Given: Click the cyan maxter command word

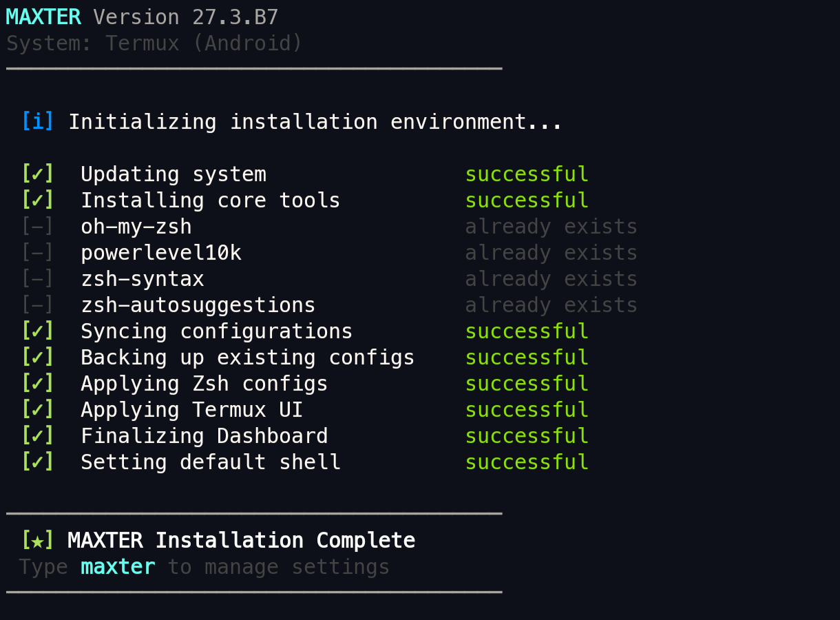Looking at the screenshot, I should [x=118, y=567].
